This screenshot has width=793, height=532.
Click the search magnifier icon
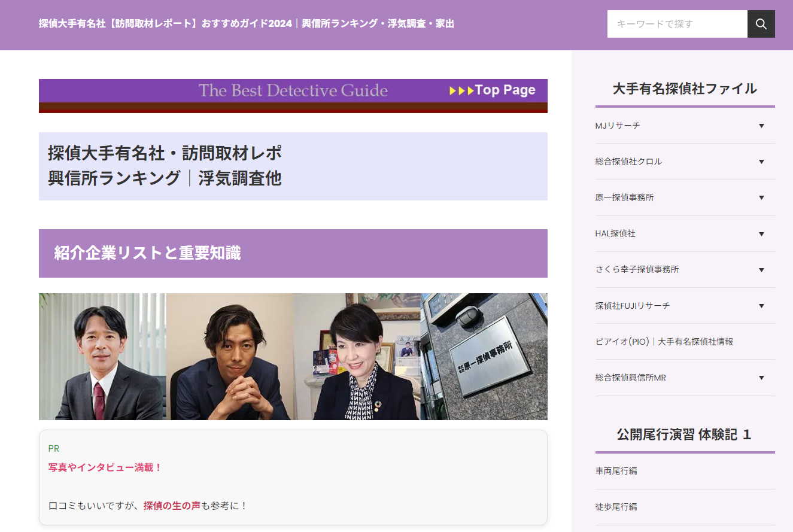point(761,24)
